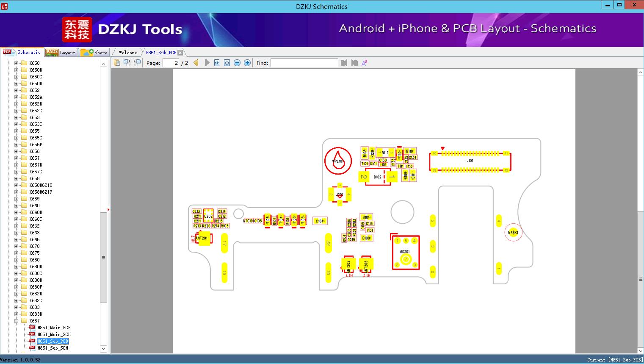Close the H851_Sub_PCB tab

[x=180, y=53]
